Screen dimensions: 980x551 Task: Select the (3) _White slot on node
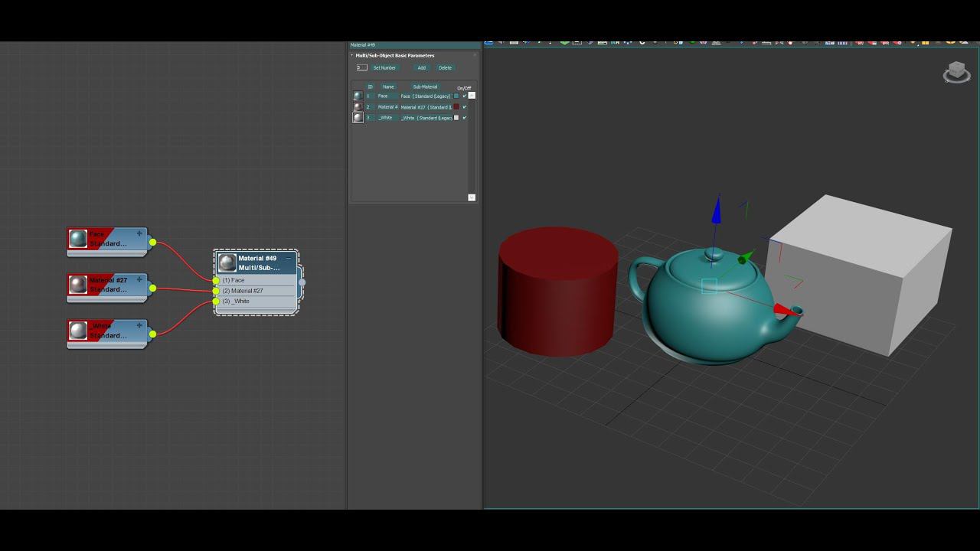236,301
